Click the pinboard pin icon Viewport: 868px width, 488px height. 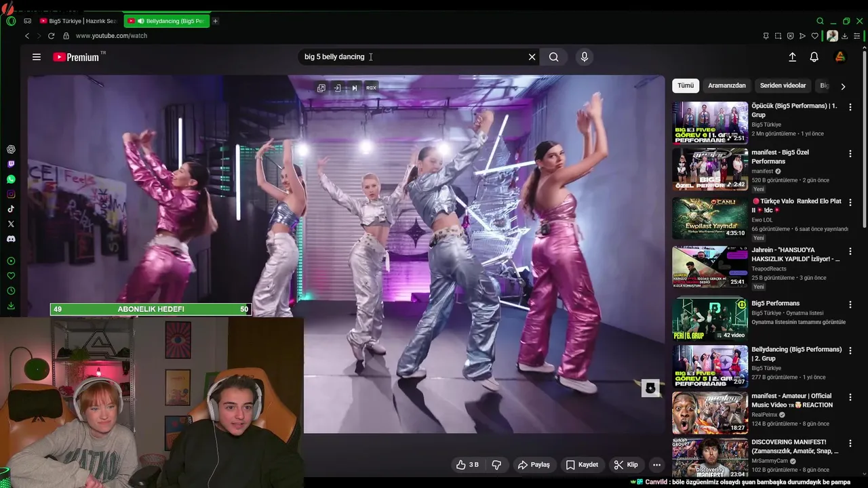coord(766,36)
